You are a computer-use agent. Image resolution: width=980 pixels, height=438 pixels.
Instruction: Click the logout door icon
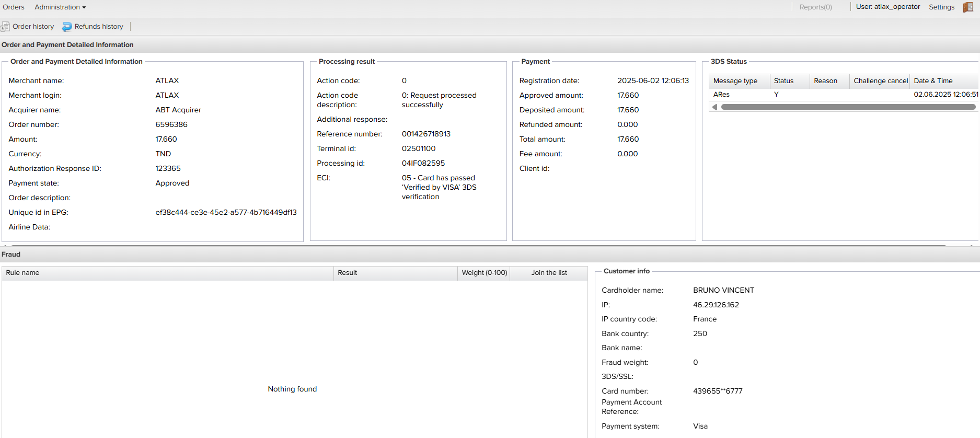968,7
